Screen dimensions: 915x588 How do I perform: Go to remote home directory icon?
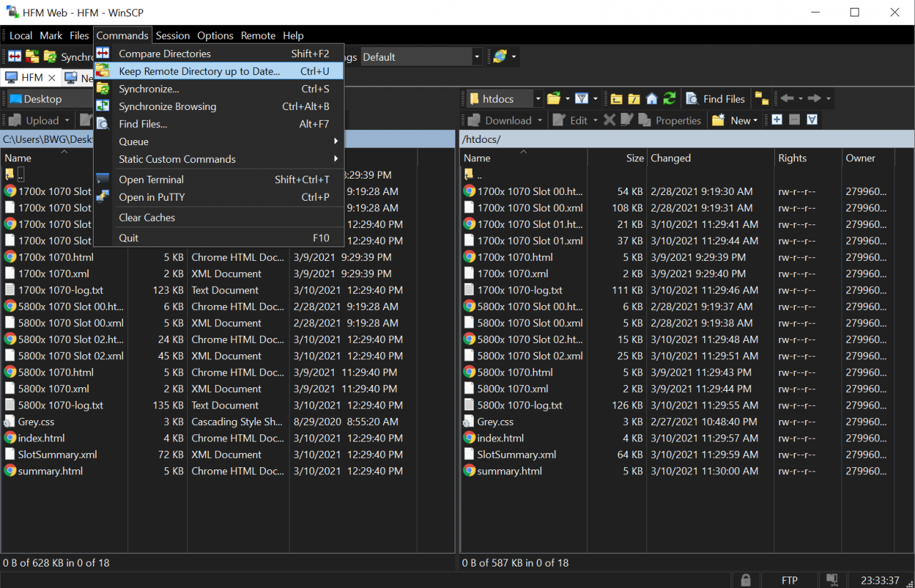[x=652, y=99]
